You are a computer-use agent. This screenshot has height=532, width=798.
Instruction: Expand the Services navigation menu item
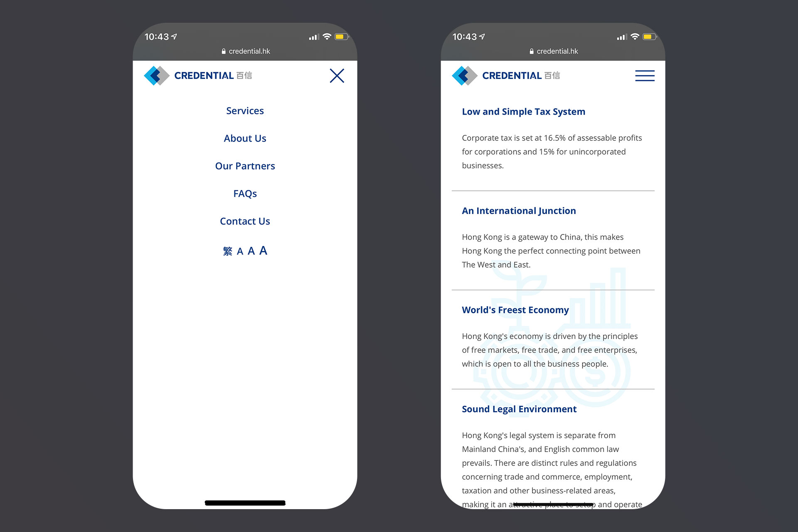(245, 111)
